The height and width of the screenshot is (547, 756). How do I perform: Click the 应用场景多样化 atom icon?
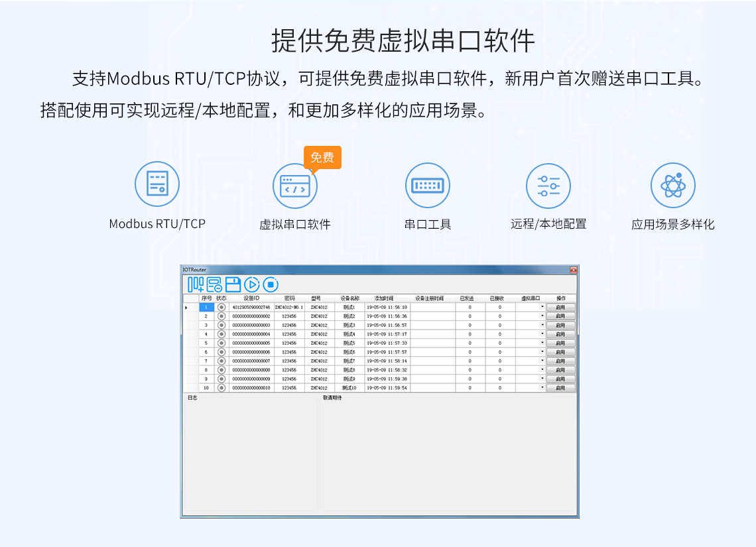pos(673,186)
